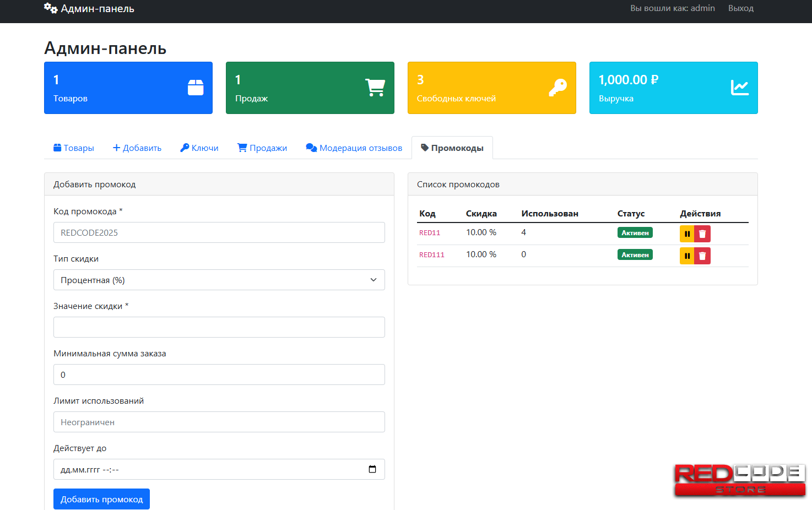Switch to the Товары tab
Screen dimensions: 812x510
tap(74, 148)
